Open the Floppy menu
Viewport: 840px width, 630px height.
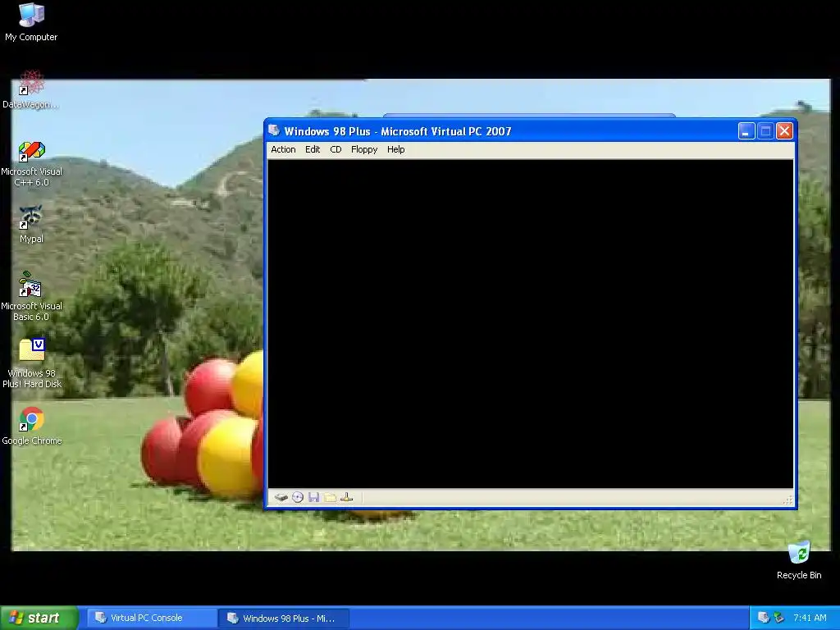[363, 149]
